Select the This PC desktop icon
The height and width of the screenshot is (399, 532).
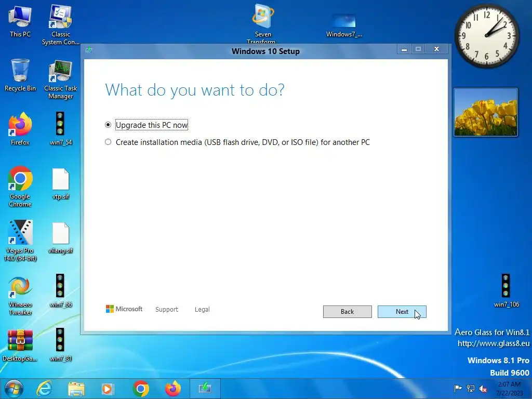[20, 21]
